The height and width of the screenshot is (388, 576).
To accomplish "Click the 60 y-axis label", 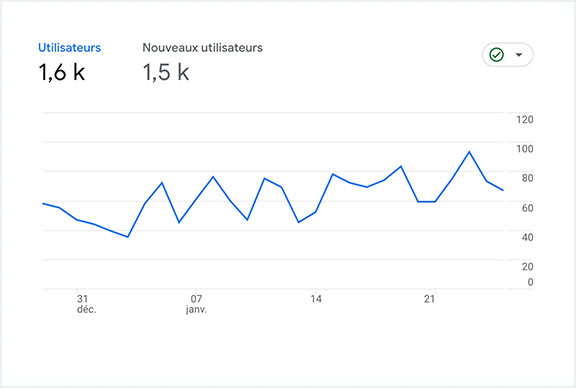I will (x=528, y=208).
